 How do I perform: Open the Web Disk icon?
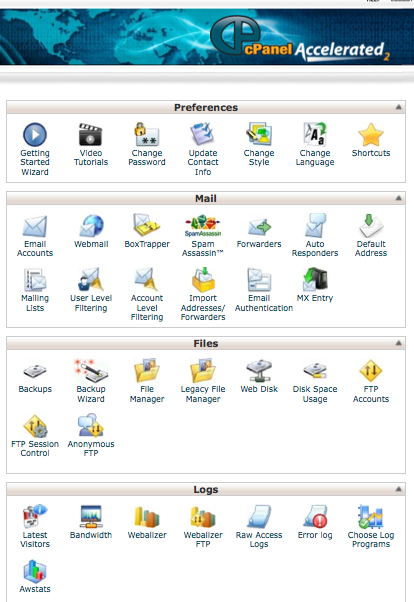click(259, 370)
